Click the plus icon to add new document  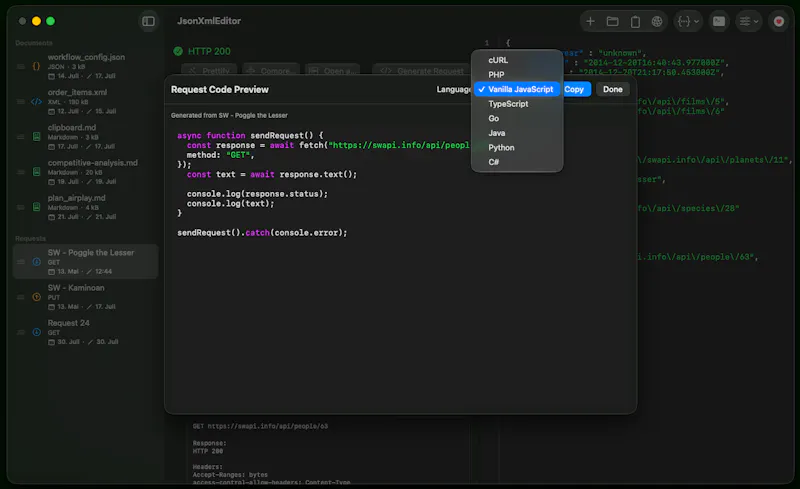590,21
